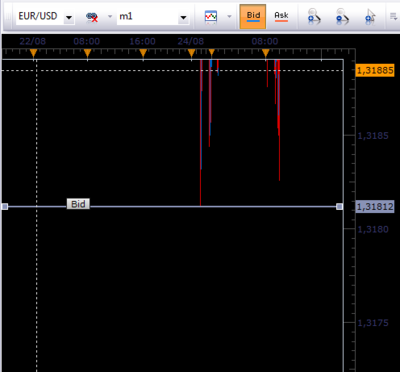Click the first magnifier zoom icon

314,17
